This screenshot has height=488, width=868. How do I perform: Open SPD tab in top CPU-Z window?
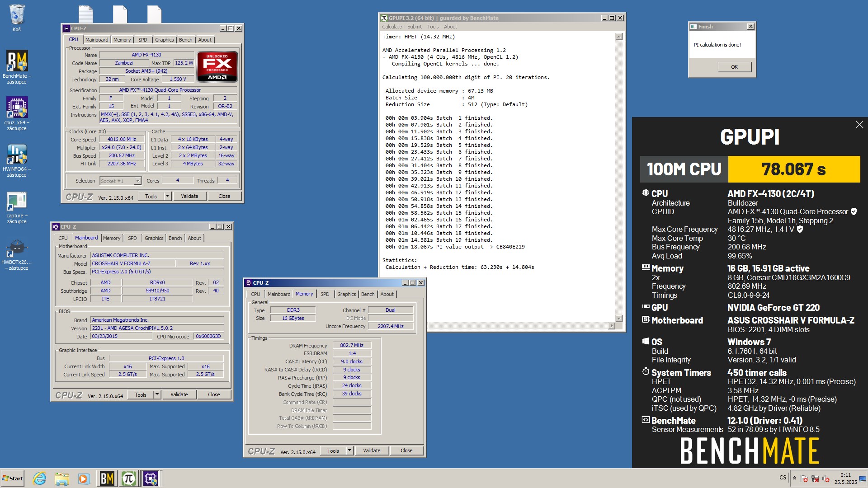[142, 40]
